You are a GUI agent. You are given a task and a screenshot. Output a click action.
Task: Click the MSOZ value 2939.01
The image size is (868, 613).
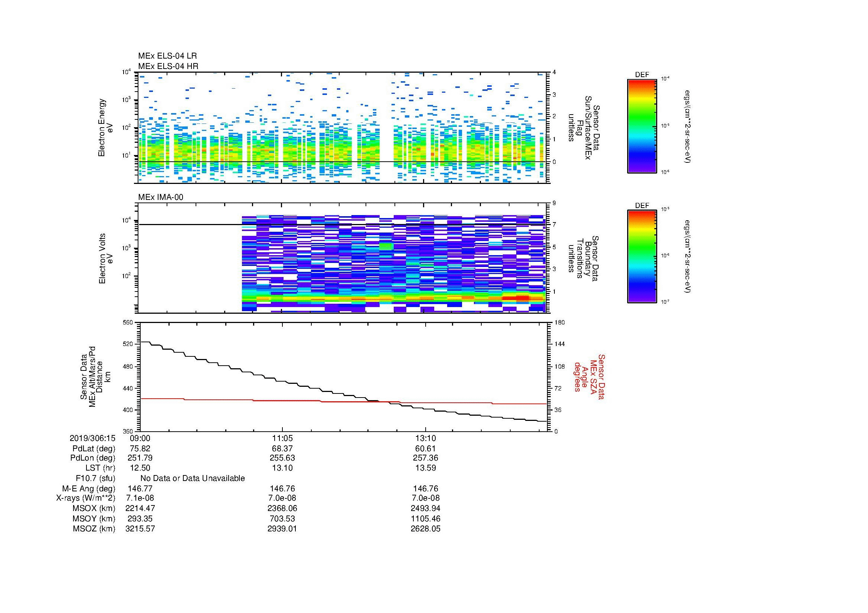pos(282,529)
